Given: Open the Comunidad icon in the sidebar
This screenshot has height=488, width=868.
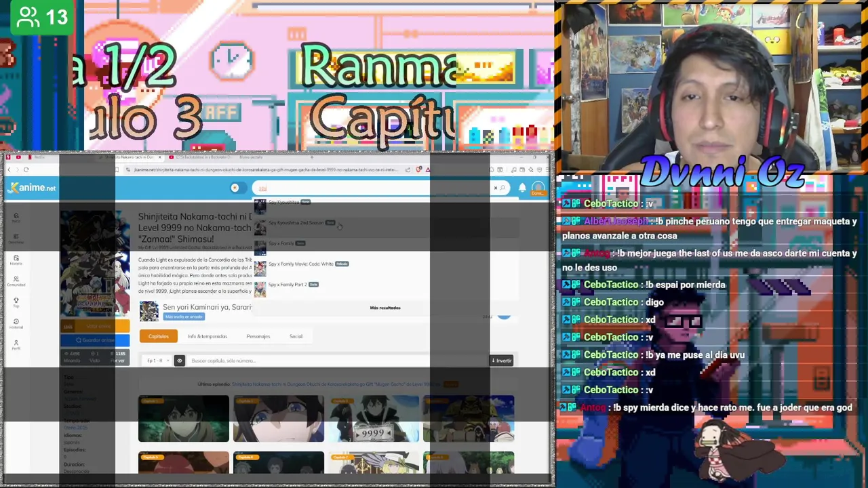Looking at the screenshot, I should (x=16, y=281).
